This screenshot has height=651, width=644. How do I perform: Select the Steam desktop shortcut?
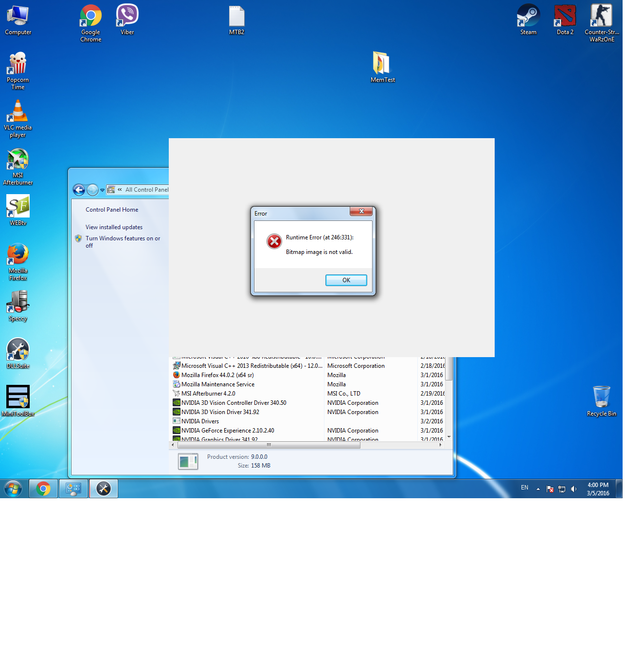tap(529, 20)
